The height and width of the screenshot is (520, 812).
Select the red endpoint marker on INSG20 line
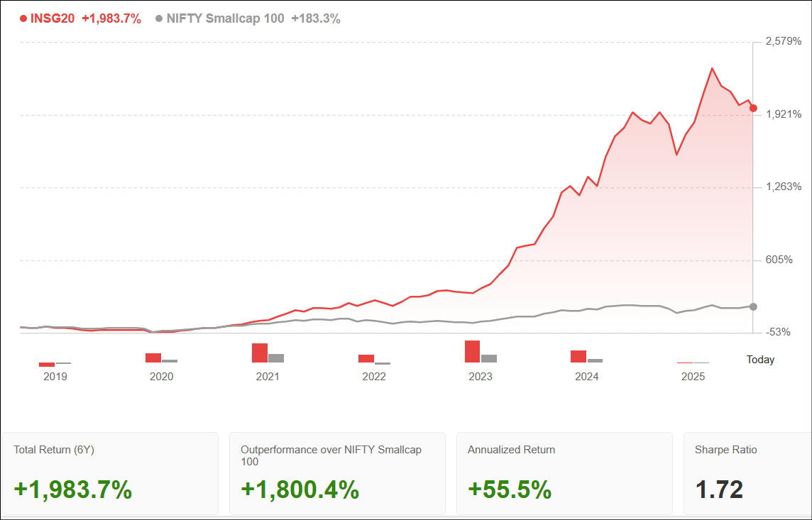coord(753,109)
